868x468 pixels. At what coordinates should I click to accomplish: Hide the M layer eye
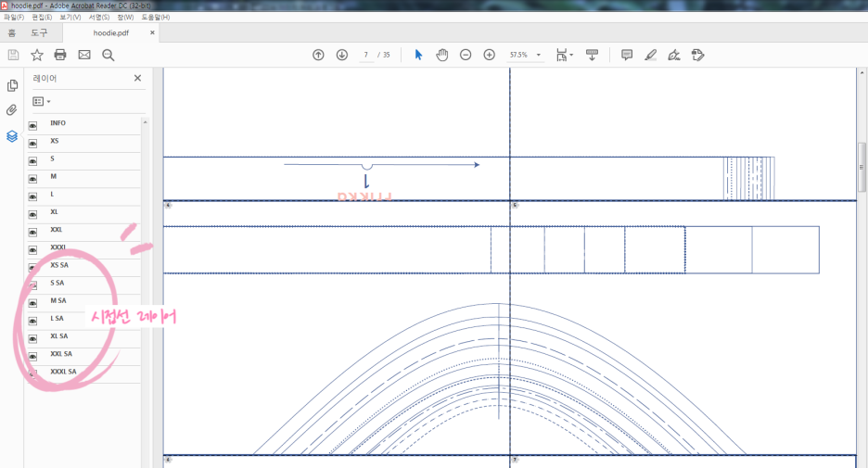pyautogui.click(x=32, y=179)
